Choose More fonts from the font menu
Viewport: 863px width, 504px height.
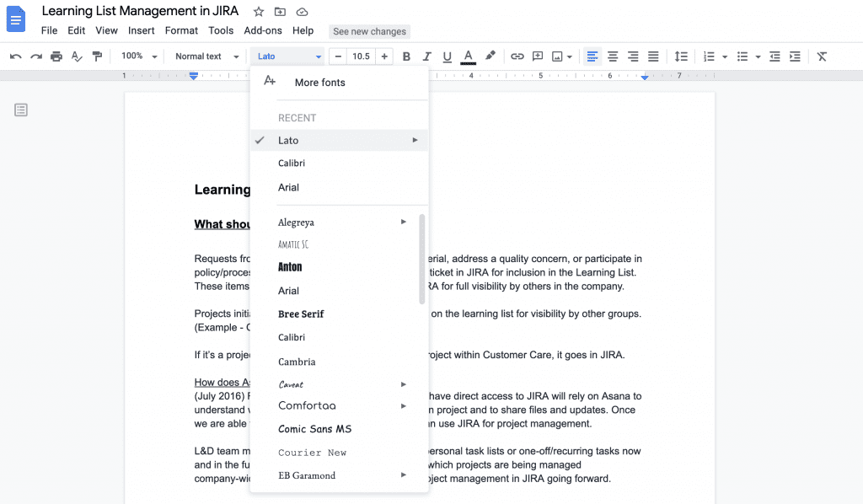[x=319, y=82]
